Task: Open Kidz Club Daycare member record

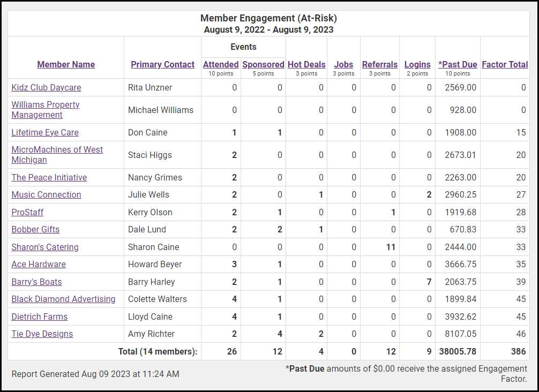Action: coord(46,87)
